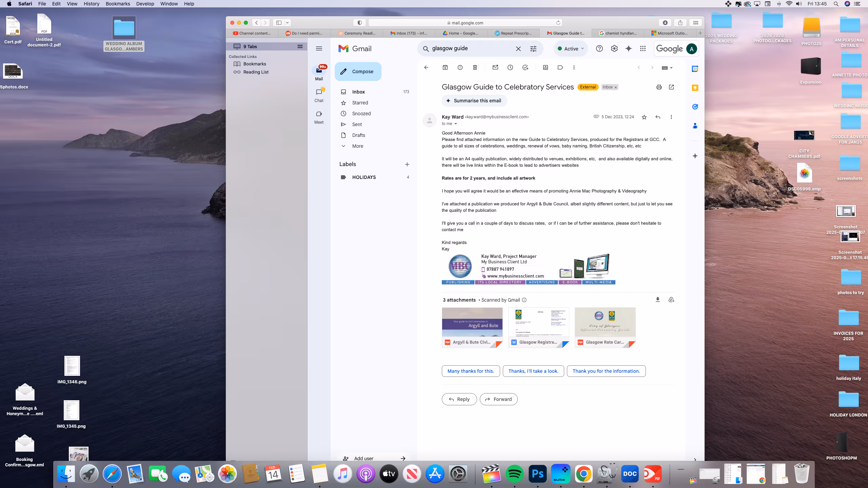Switch to Ceremony Readings Safari tab

coord(359,33)
